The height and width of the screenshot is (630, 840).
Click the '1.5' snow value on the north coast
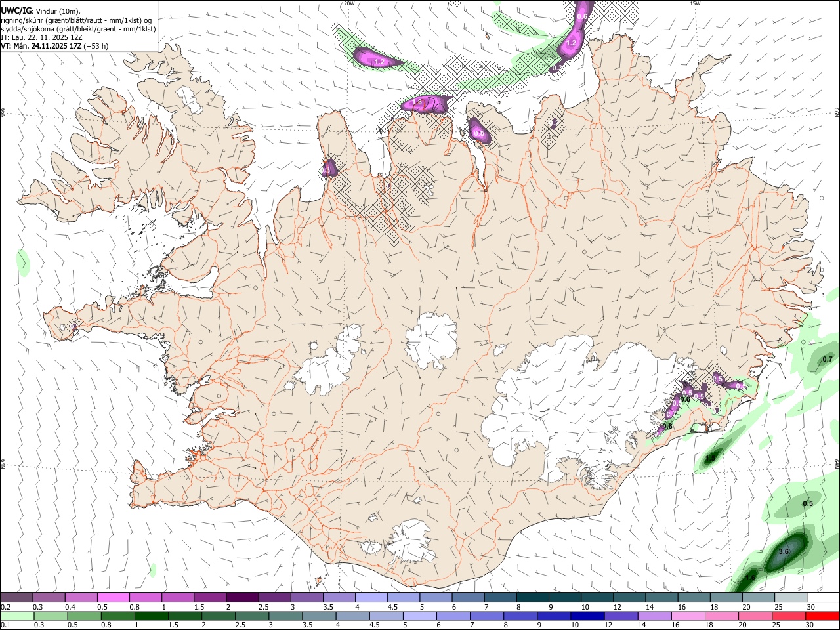pos(417,102)
